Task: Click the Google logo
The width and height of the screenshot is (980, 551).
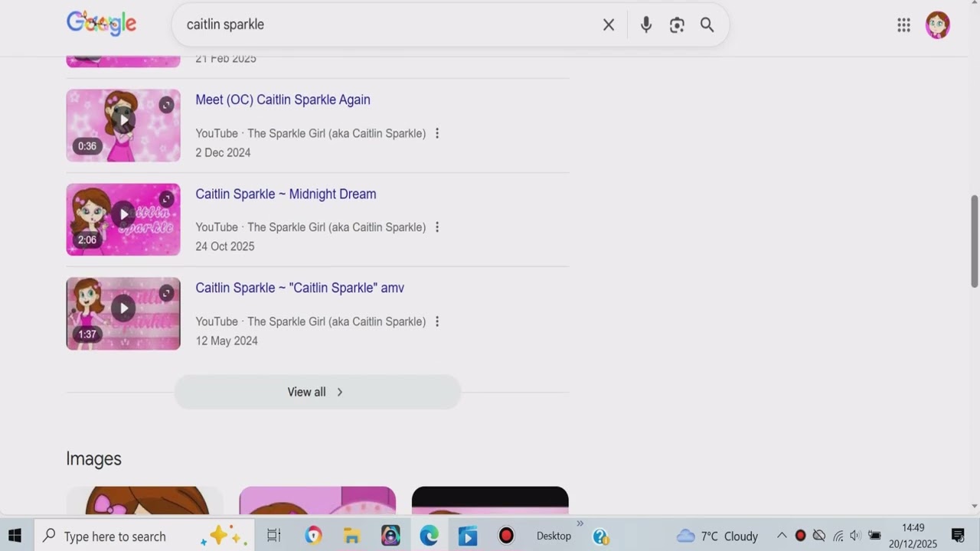Action: click(x=101, y=23)
